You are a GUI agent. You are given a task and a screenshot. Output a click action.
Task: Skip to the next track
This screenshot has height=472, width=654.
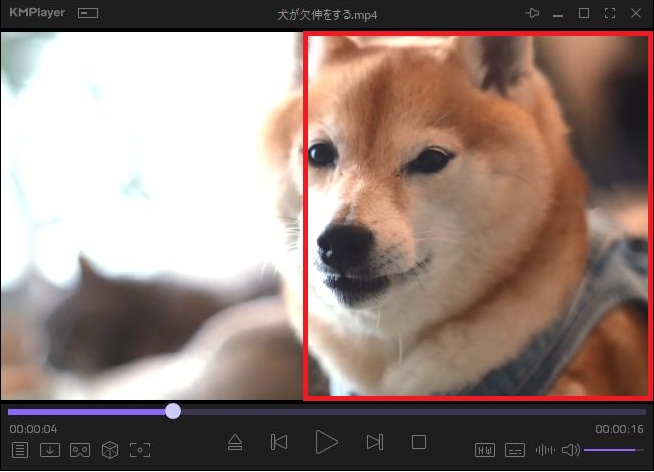375,442
